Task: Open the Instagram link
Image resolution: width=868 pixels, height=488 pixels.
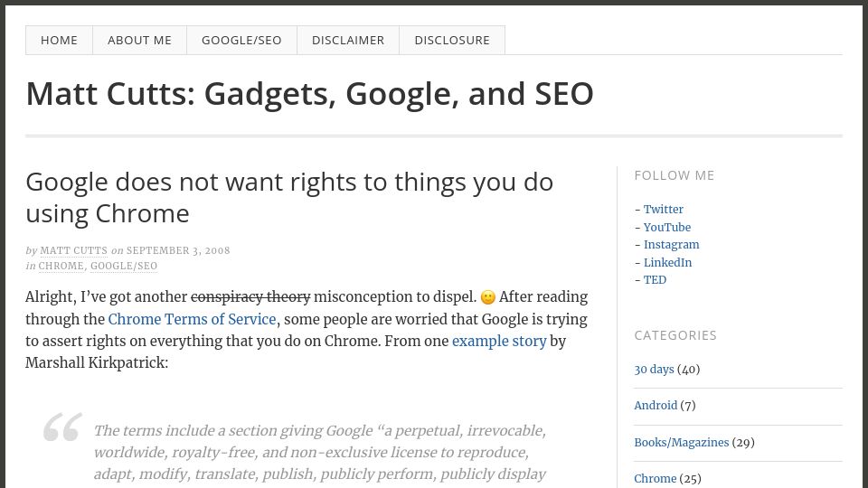Action: pyautogui.click(x=672, y=245)
